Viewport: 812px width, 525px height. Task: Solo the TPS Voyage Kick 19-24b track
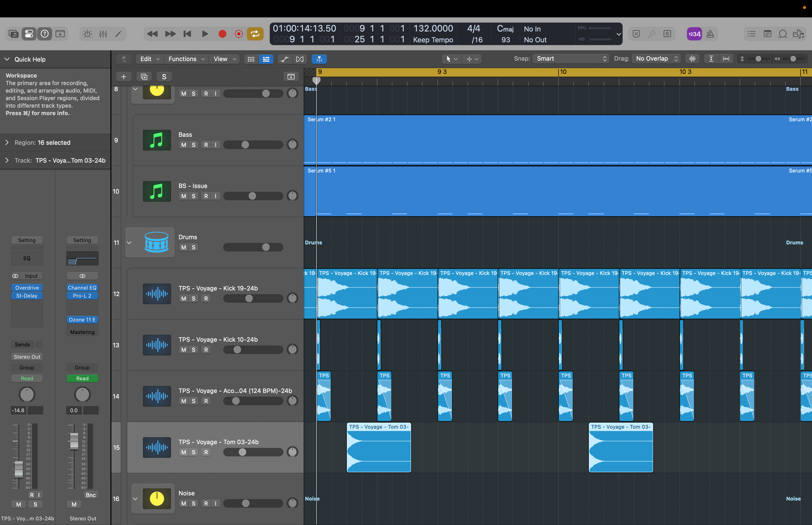click(x=194, y=299)
